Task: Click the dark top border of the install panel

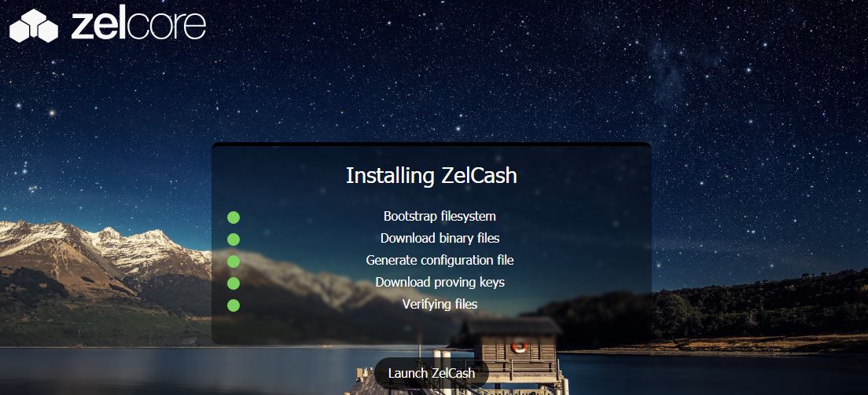Action: 431,144
